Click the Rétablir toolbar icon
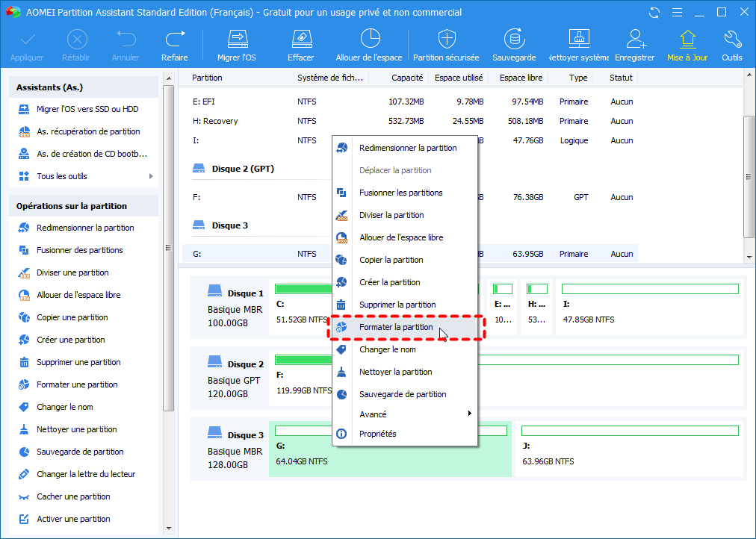This screenshot has height=539, width=756. click(76, 46)
